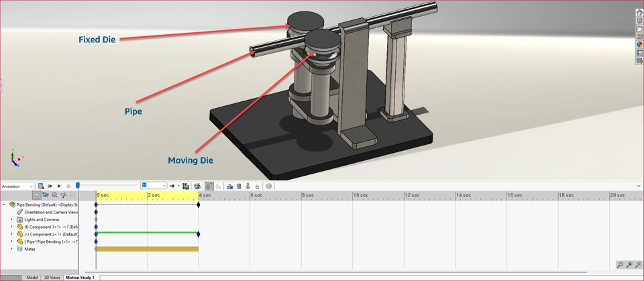Open the File Explorer folder pane
Image resolution: width=644 pixels, height=281 pixels.
click(x=639, y=28)
